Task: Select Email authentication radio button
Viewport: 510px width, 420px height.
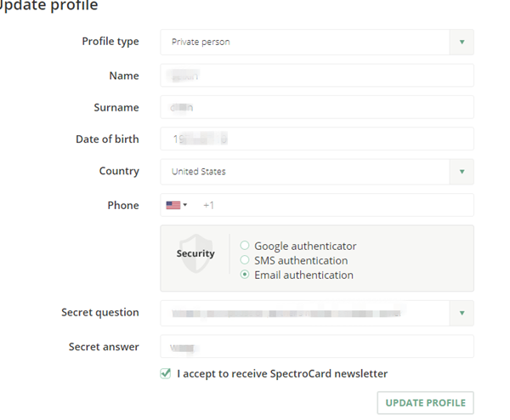Action: [245, 275]
